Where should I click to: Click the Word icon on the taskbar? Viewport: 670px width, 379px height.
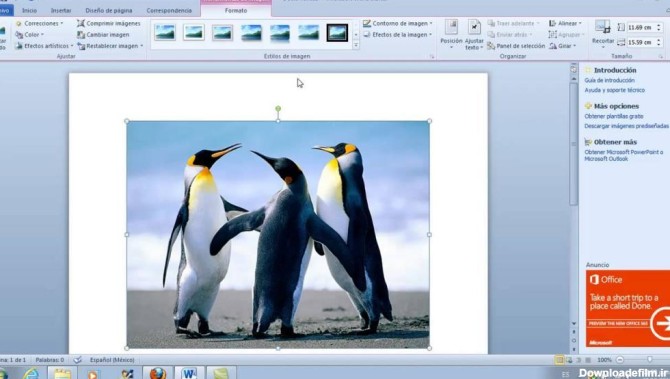(x=189, y=373)
